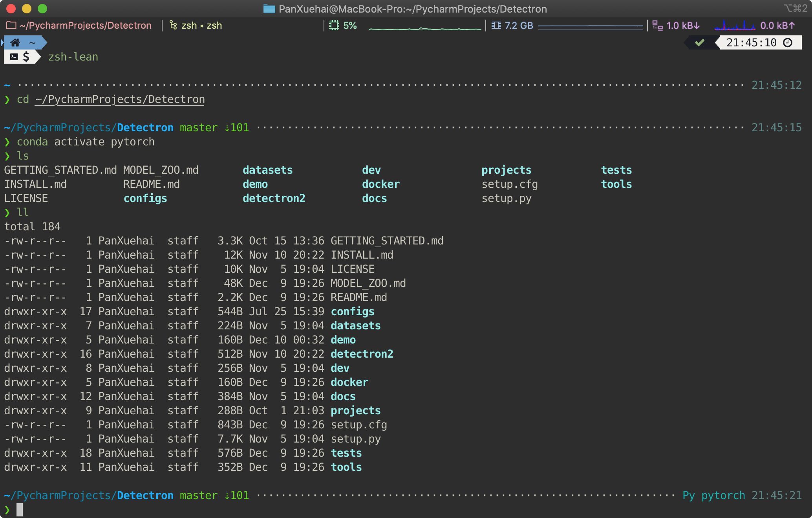Click the Py pytorch environment indicator
The image size is (812, 518).
714,496
